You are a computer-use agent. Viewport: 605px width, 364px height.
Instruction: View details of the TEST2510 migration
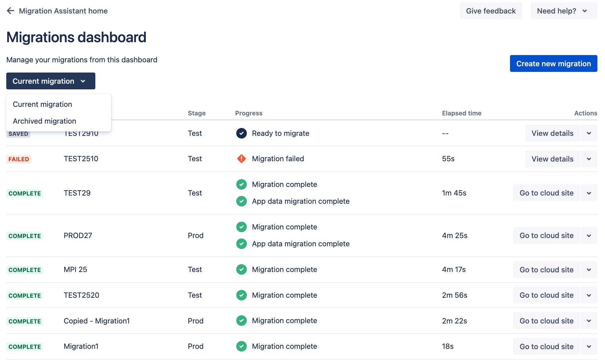pyautogui.click(x=552, y=159)
